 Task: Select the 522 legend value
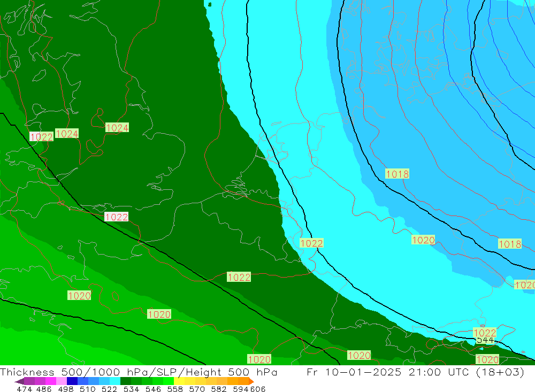pos(109,389)
